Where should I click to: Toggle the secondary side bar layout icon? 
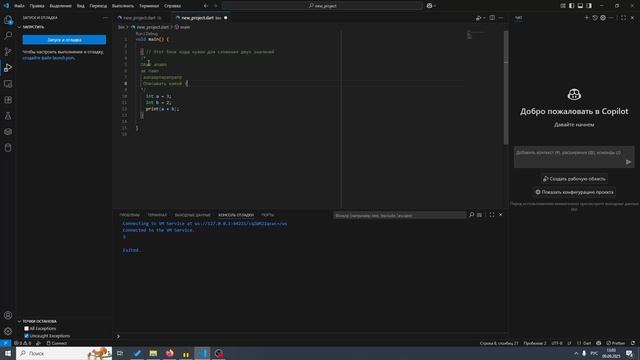[x=589, y=6]
